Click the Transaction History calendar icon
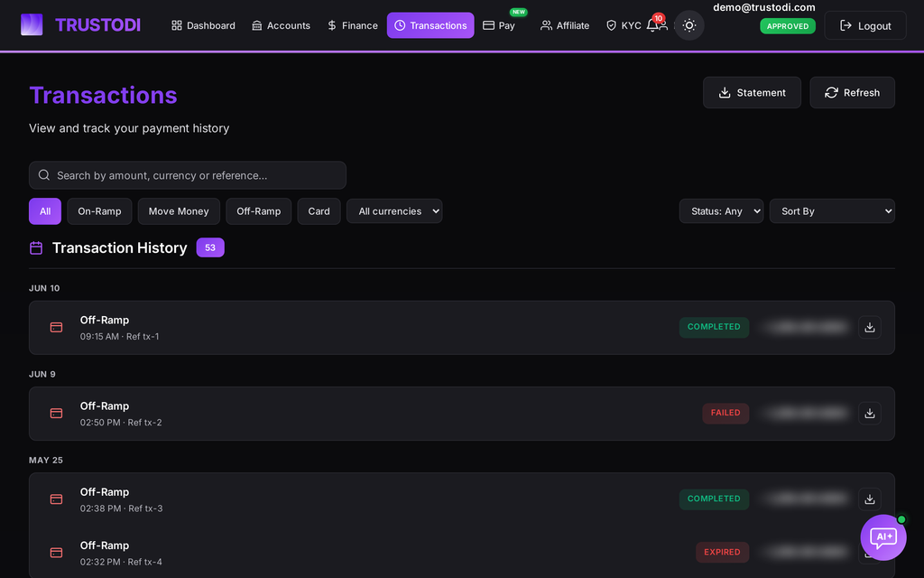The image size is (924, 578). coord(36,247)
